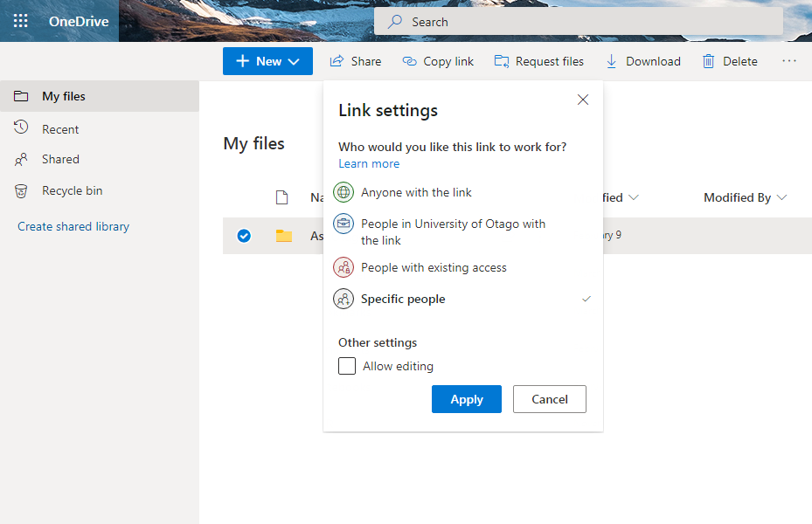Select People with existing access option
The width and height of the screenshot is (812, 524).
tap(434, 267)
